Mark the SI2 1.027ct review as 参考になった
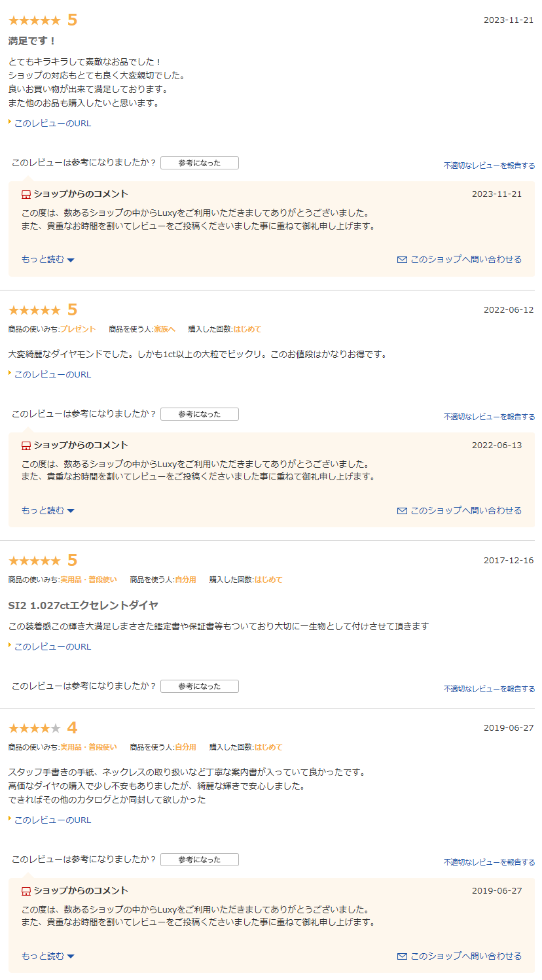Viewport: 542px width, 980px height. tap(200, 686)
